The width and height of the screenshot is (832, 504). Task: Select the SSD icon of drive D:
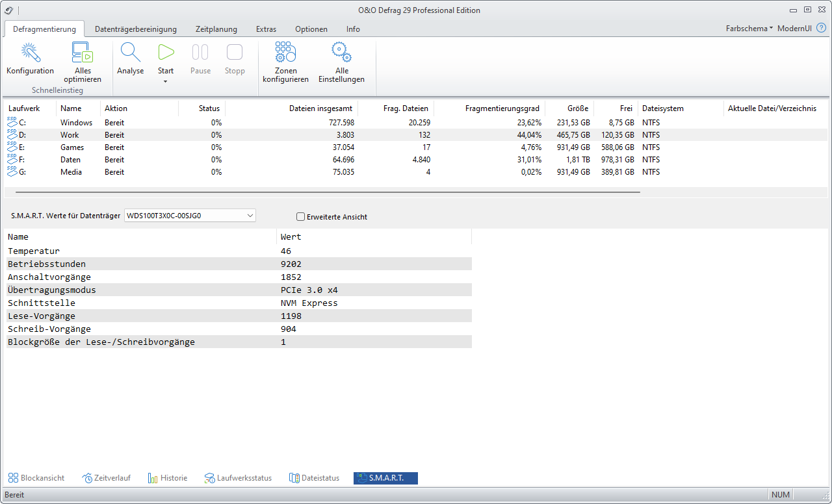[x=12, y=134]
